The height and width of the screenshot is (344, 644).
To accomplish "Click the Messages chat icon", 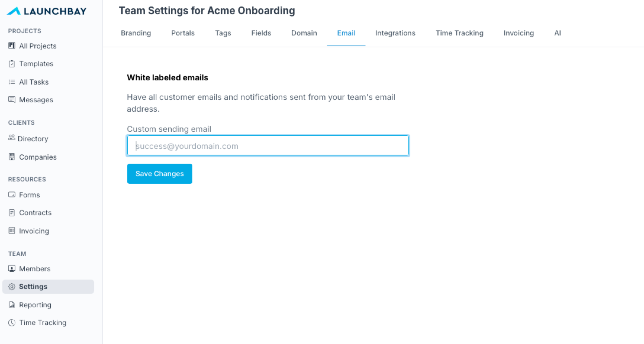I will point(12,100).
